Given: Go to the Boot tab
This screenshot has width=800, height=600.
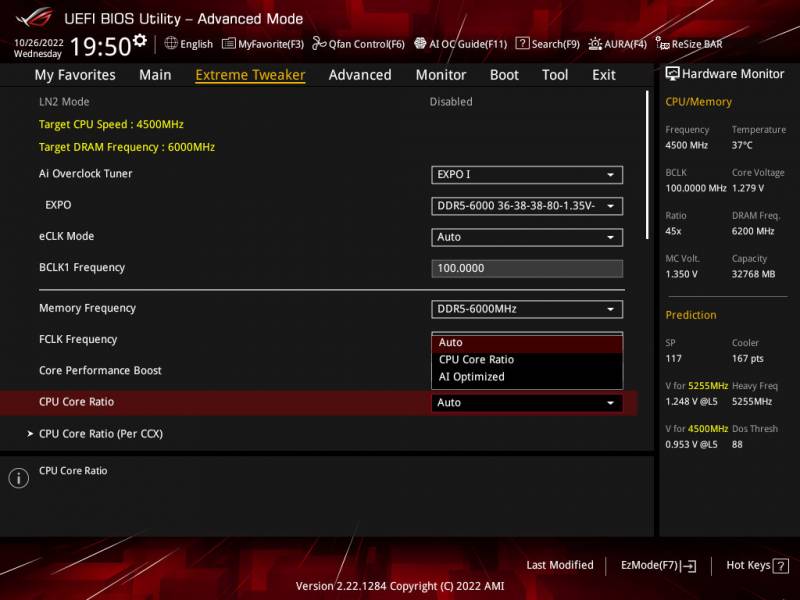Looking at the screenshot, I should [x=504, y=75].
